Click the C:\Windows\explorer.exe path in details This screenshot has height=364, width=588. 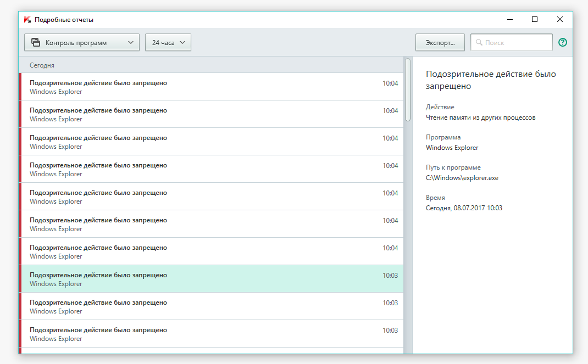coord(462,178)
